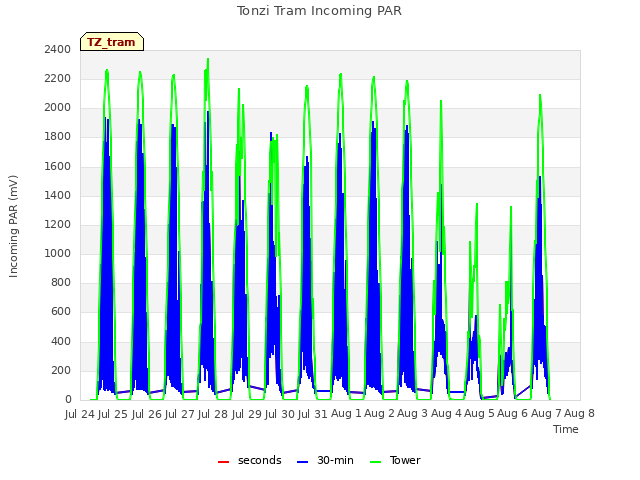Click the 1400 y-axis tick label
The height and width of the screenshot is (480, 640).
58,195
